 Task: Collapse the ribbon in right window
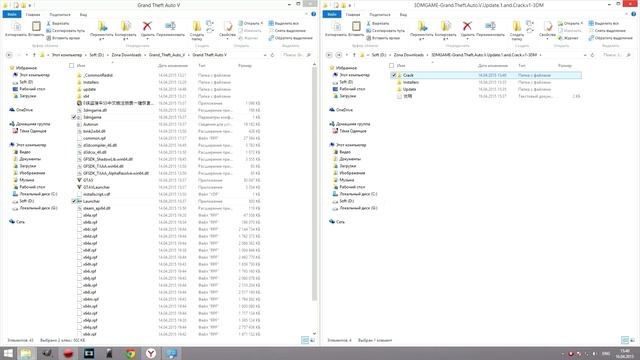[628, 14]
